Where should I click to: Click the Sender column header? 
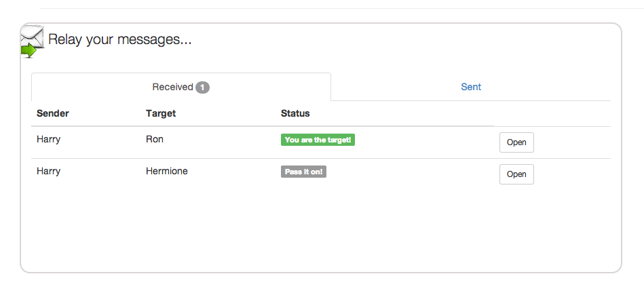[53, 113]
